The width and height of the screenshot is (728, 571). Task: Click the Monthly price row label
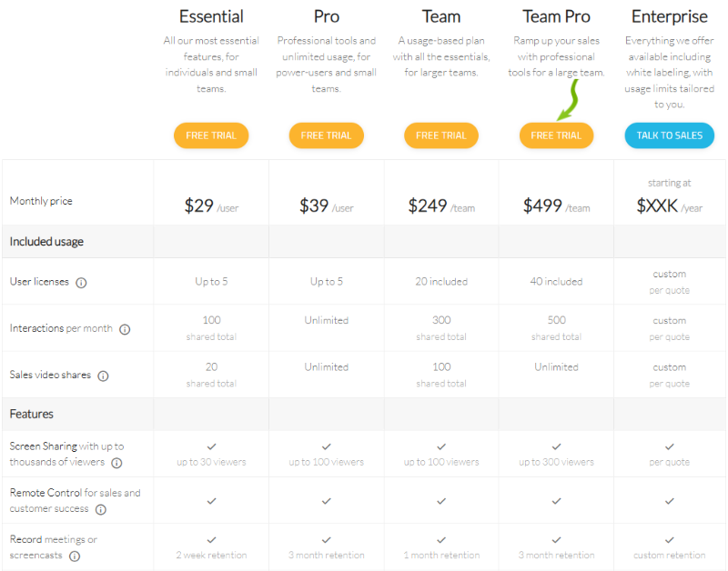pyautogui.click(x=41, y=201)
